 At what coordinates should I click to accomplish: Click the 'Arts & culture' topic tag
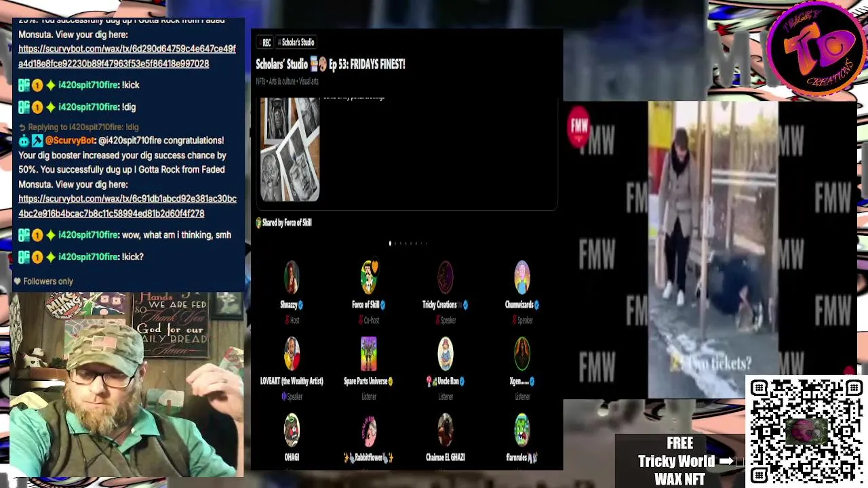click(x=283, y=81)
